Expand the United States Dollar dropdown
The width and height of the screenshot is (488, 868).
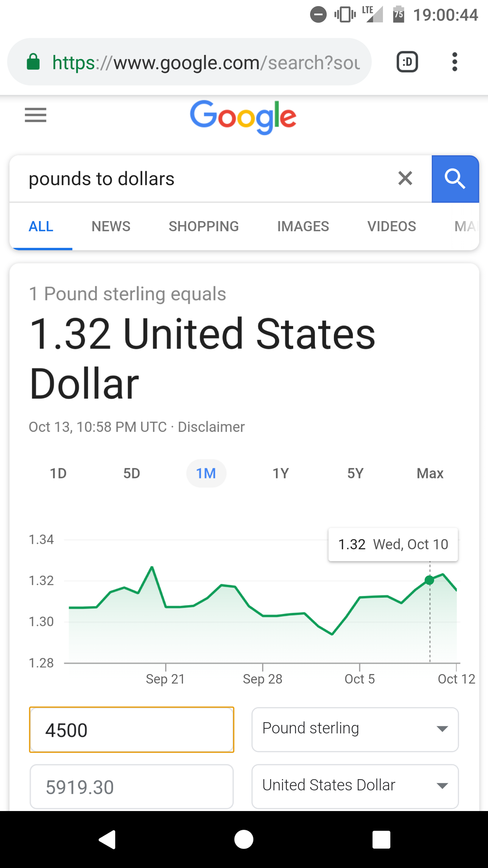355,786
